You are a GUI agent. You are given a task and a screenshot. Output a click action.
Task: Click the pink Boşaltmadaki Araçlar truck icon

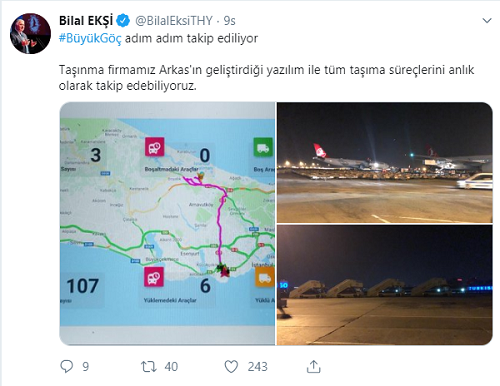[x=154, y=147]
